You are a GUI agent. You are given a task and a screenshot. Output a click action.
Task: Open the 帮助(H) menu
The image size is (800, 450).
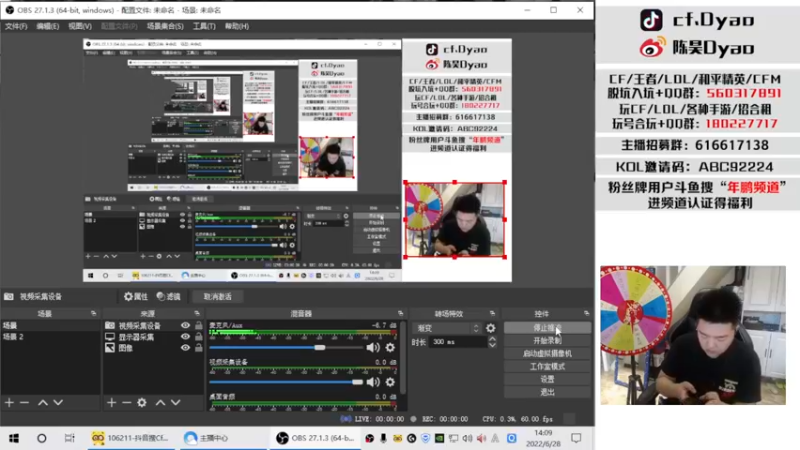click(x=237, y=26)
